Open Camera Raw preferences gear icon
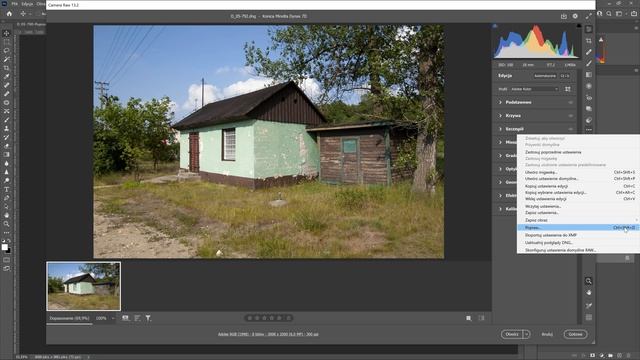 point(575,16)
